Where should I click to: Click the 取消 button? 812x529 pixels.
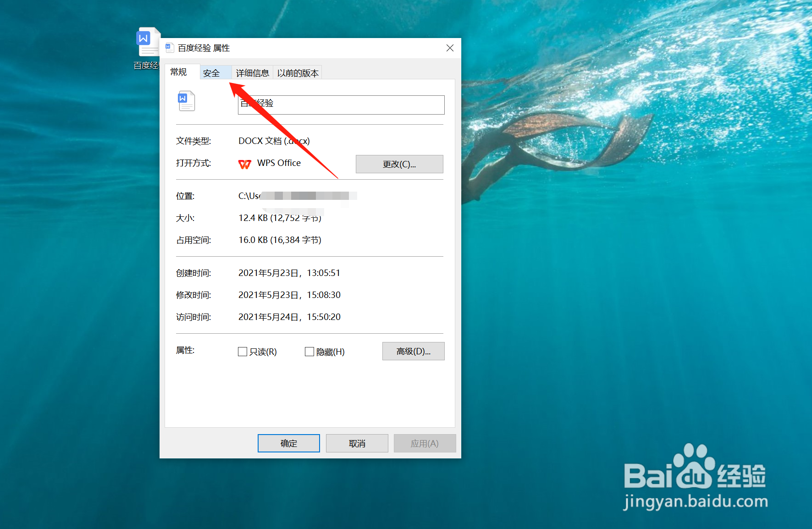point(357,443)
